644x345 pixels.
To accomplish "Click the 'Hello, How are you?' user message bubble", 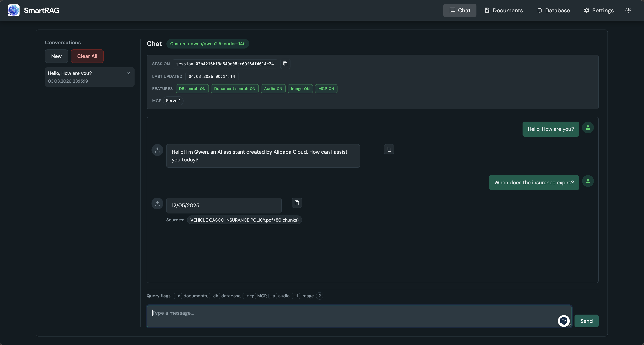I will point(551,129).
